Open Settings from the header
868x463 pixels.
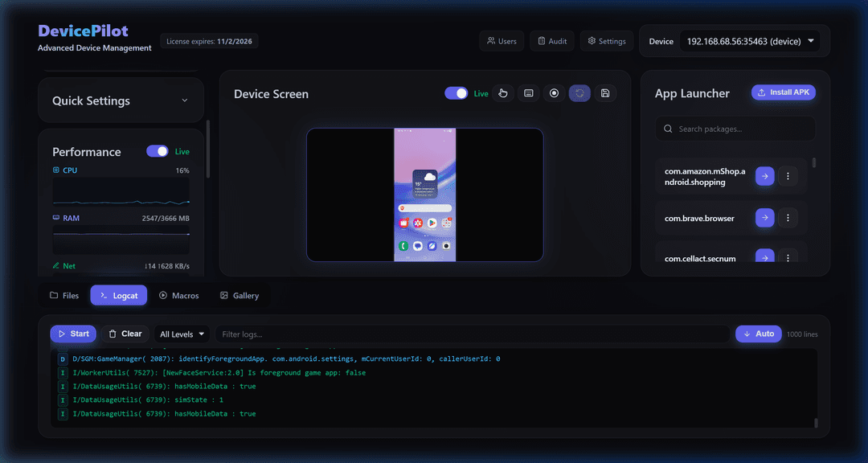click(607, 41)
